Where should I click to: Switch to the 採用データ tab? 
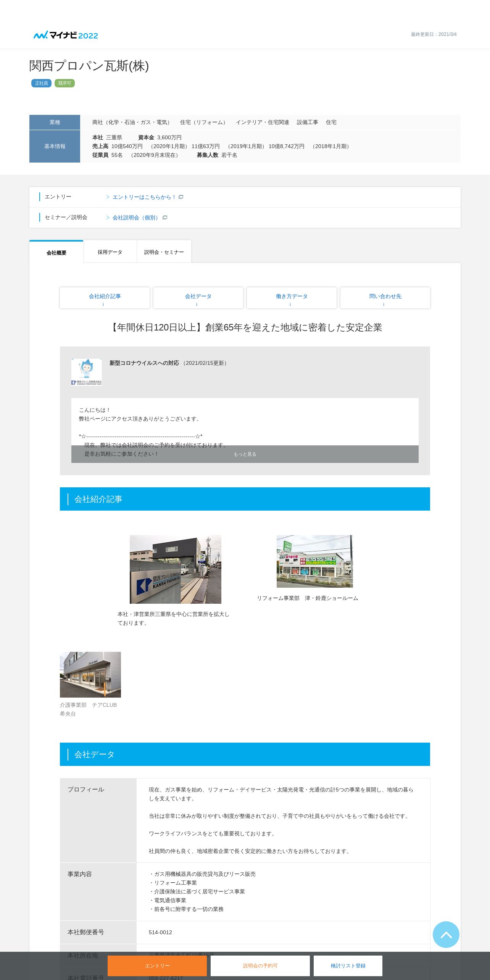click(110, 252)
